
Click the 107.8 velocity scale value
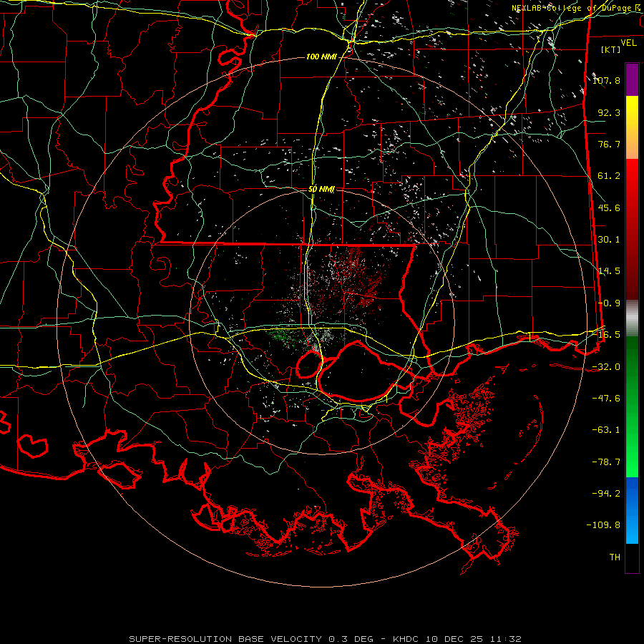(606, 80)
